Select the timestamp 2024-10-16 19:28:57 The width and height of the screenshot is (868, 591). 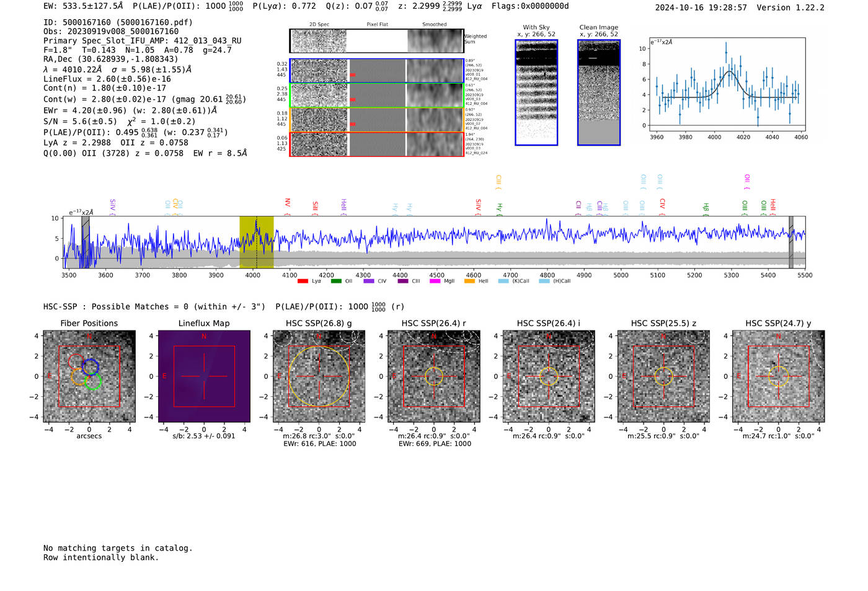(701, 7)
